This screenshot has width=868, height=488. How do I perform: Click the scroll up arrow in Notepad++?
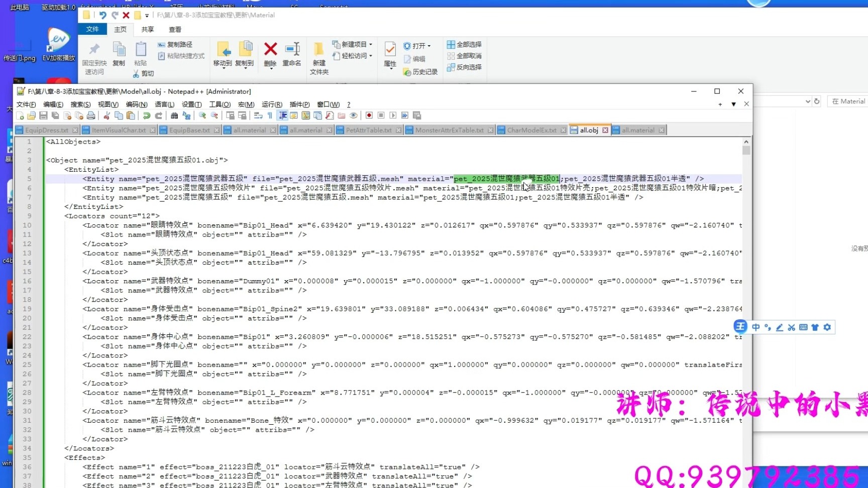(746, 142)
